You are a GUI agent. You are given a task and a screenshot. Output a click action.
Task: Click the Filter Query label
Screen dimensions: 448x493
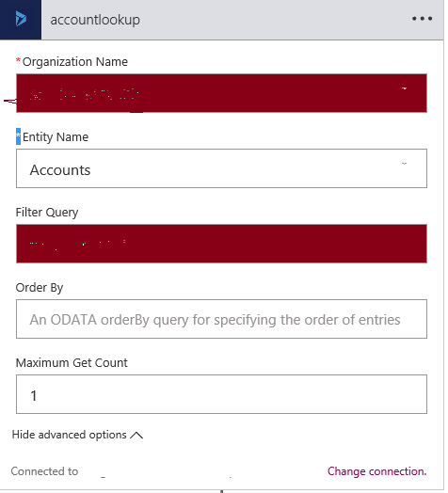(x=47, y=213)
